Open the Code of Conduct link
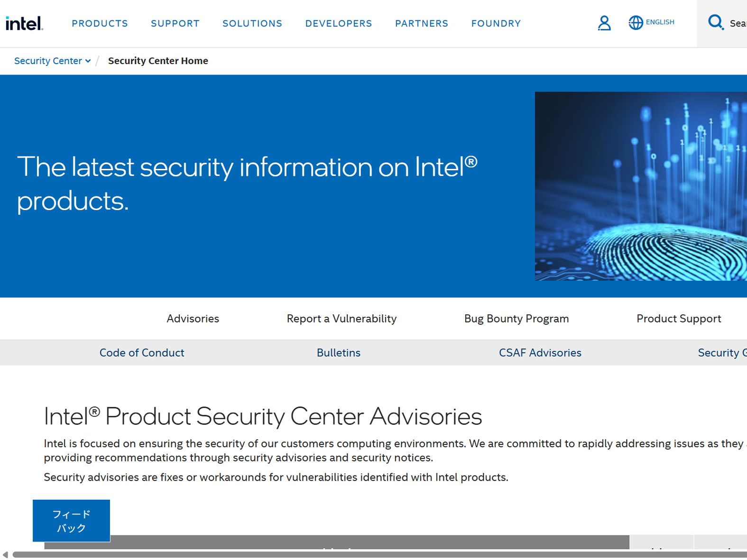Image resolution: width=747 pixels, height=560 pixels. (142, 353)
